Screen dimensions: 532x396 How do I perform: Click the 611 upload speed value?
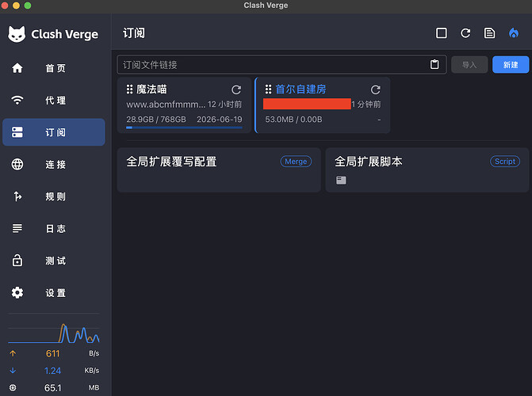(x=52, y=353)
